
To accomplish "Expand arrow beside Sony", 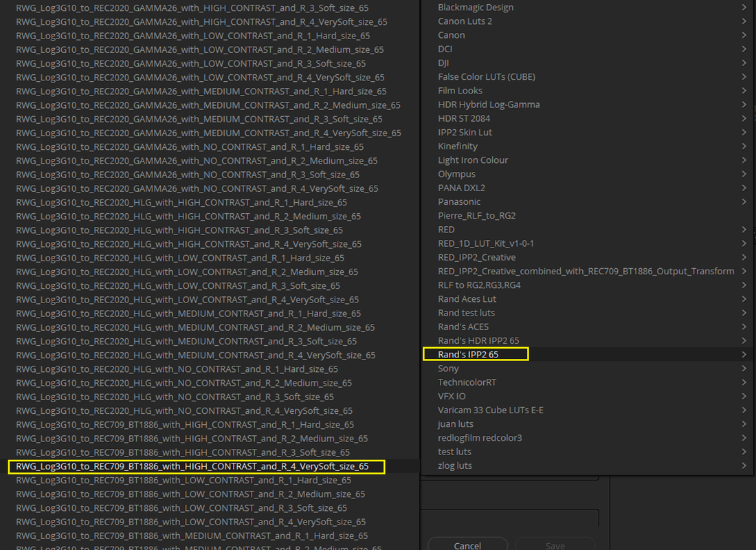I will pyautogui.click(x=744, y=368).
